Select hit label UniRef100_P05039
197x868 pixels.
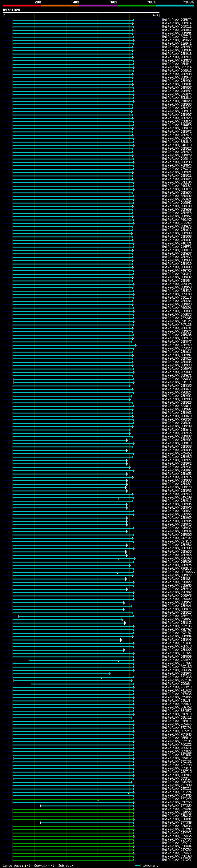(177, 528)
